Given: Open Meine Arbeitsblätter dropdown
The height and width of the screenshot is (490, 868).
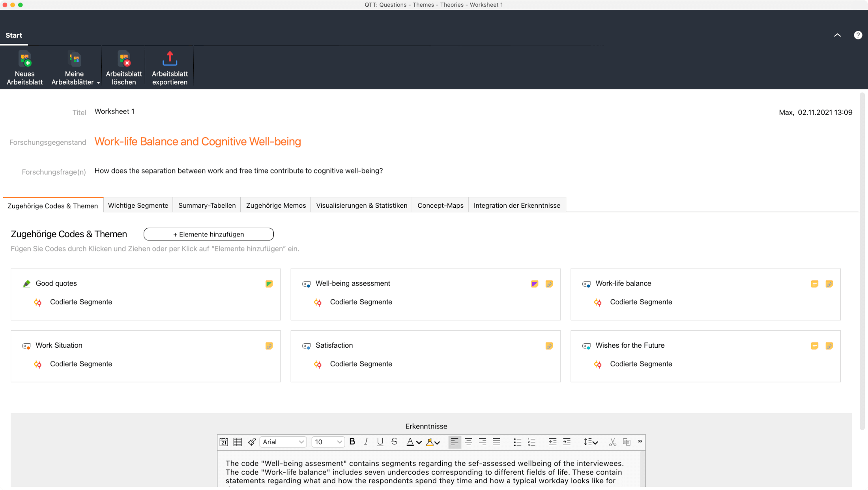Looking at the screenshot, I should tap(75, 68).
